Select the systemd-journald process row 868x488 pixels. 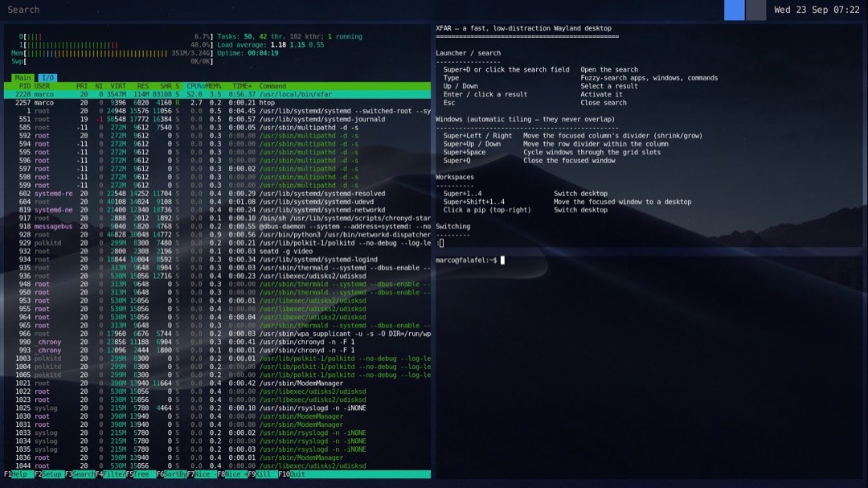[x=218, y=120]
